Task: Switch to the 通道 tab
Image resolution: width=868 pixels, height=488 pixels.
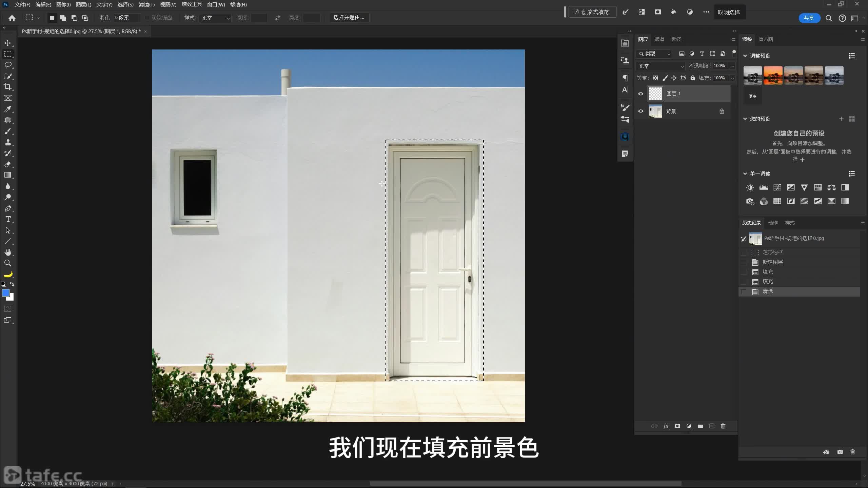Action: pyautogui.click(x=659, y=39)
